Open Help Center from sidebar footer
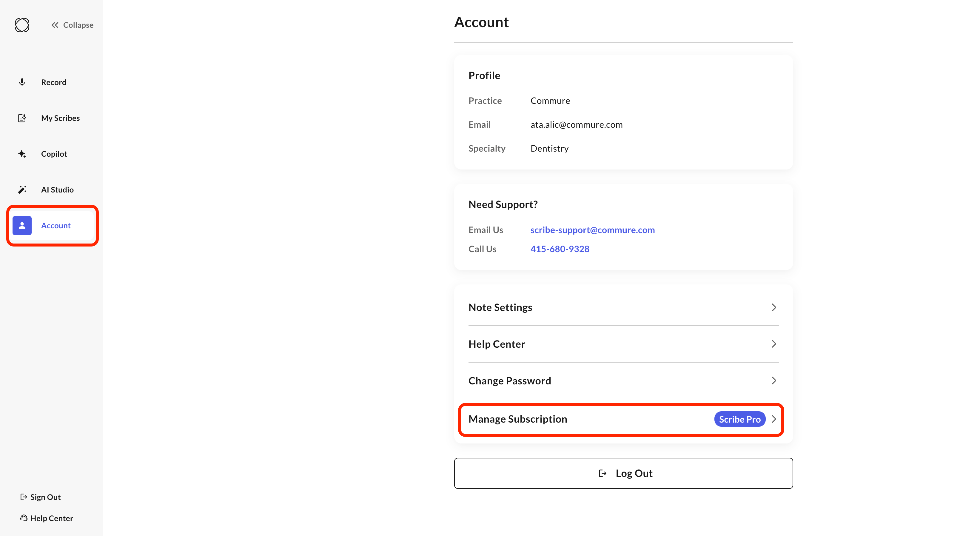This screenshot has width=980, height=536. (47, 518)
